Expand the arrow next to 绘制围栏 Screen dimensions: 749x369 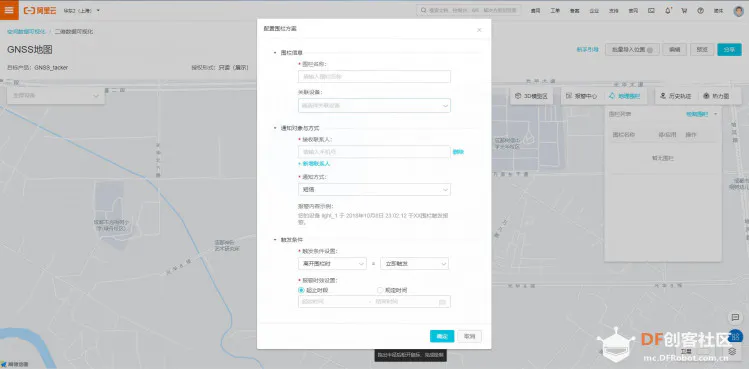(716, 114)
